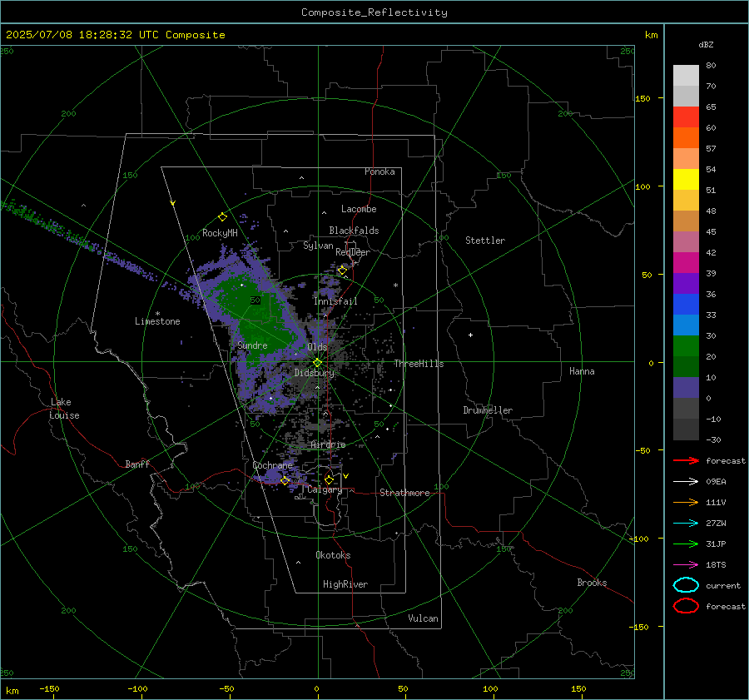Click the yellow radar-site diamond above Didsbury

(317, 363)
